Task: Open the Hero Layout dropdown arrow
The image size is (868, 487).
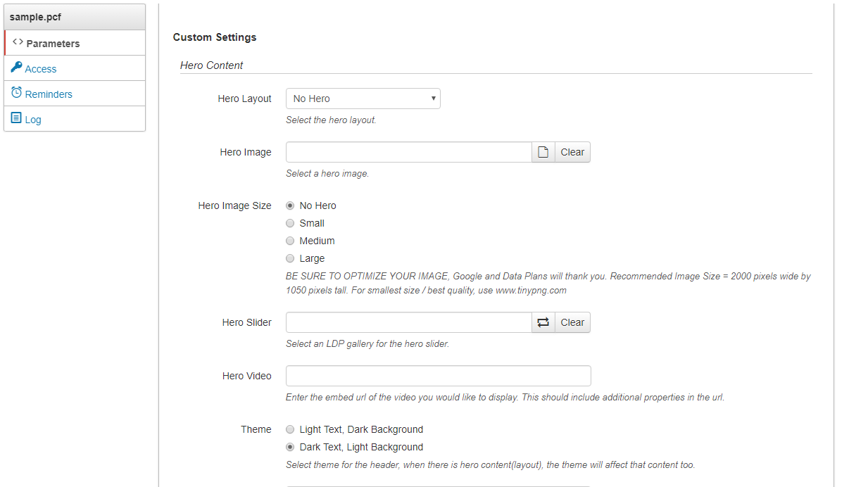Action: click(432, 98)
